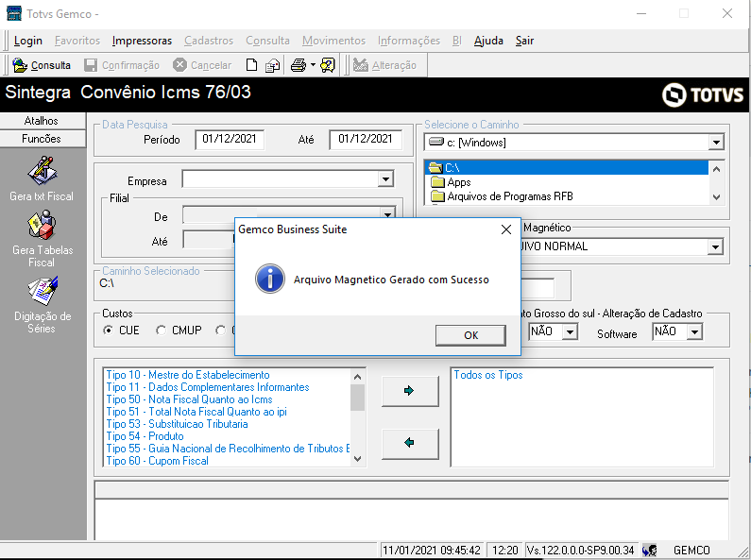The height and width of the screenshot is (560, 751).
Task: Select Tipo 55 - Guia Nacional de Recolhimento
Action: click(228, 449)
